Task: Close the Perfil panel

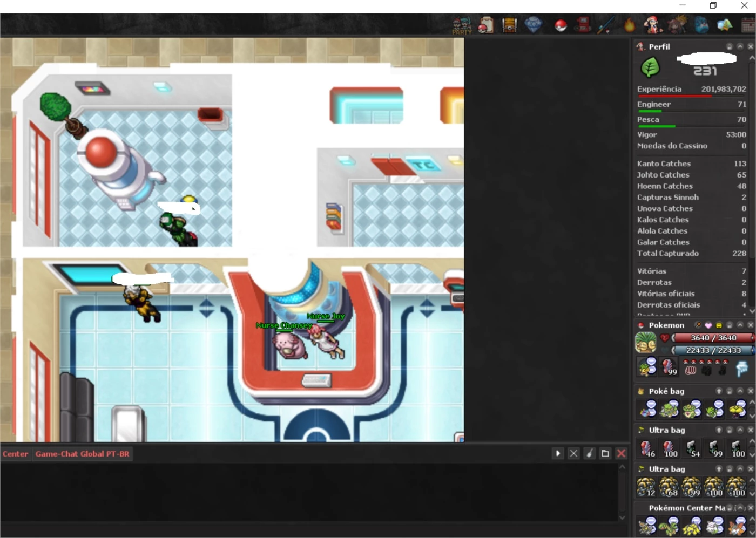Action: point(750,46)
